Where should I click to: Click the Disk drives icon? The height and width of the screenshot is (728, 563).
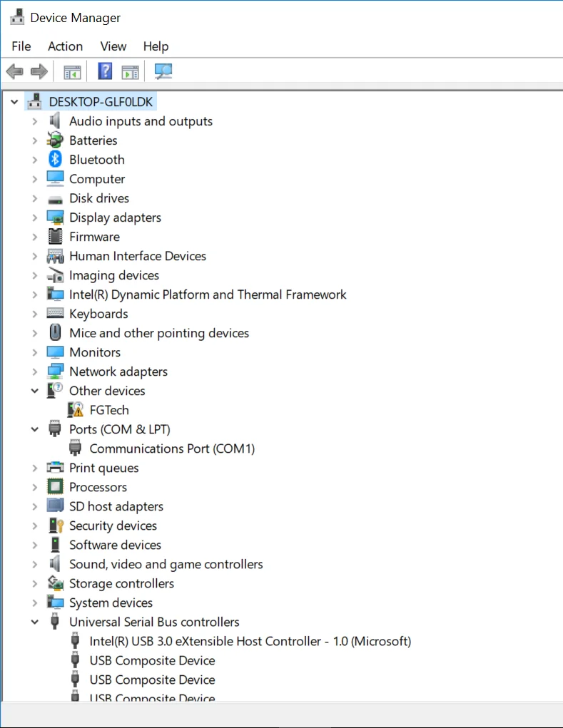point(55,200)
